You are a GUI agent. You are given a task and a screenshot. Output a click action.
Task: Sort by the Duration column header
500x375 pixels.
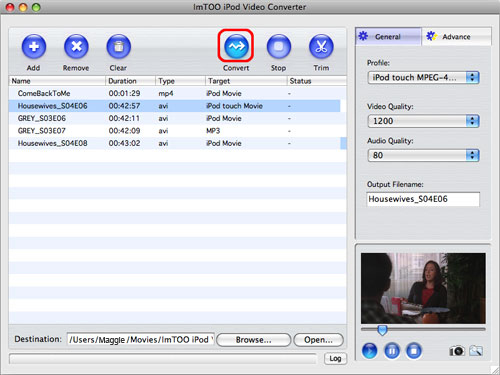(x=130, y=81)
